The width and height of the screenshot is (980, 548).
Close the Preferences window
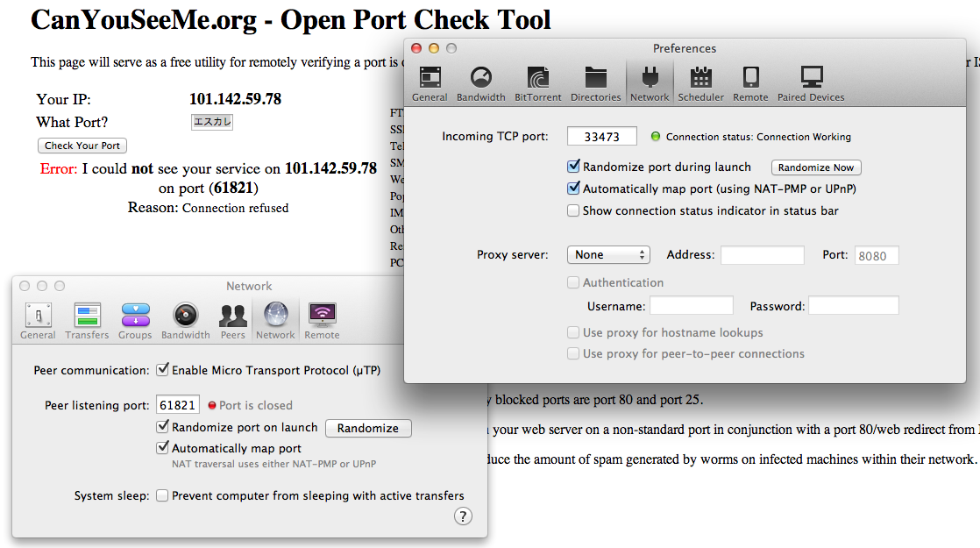coord(416,48)
